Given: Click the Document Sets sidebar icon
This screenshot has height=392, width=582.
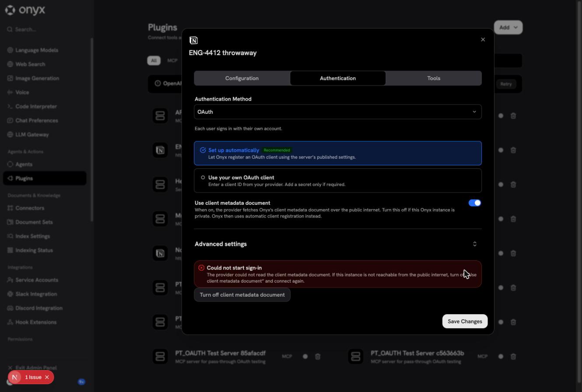Looking at the screenshot, I should point(10,222).
